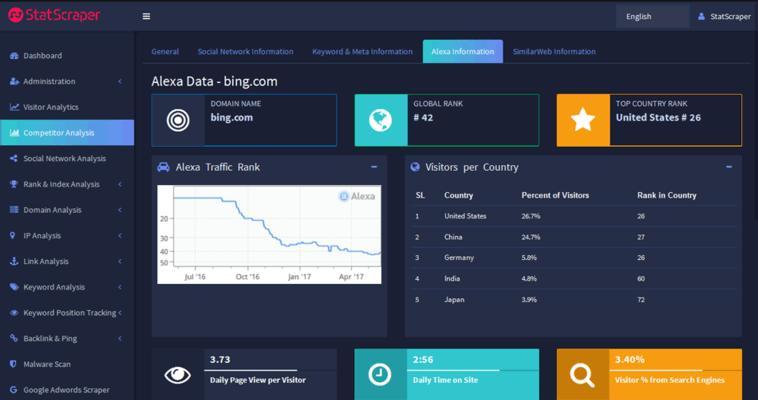This screenshot has width=758, height=400.
Task: Open the StatScraper user account menu
Action: [724, 16]
